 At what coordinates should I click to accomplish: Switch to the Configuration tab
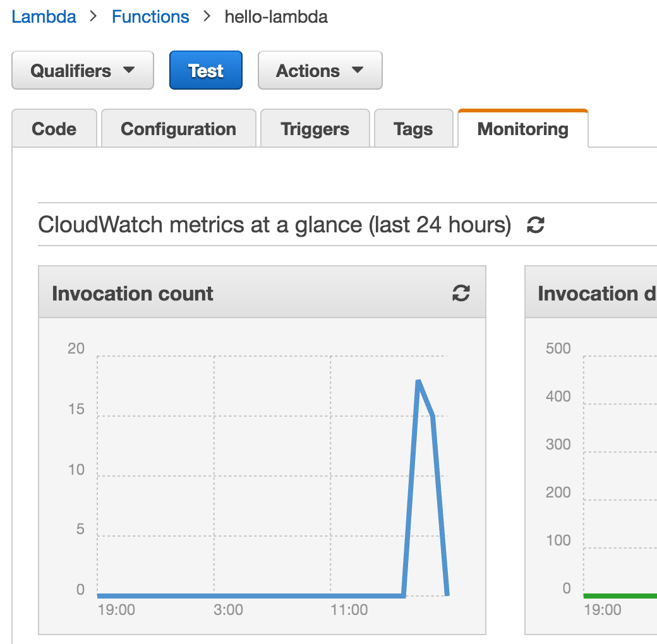178,128
